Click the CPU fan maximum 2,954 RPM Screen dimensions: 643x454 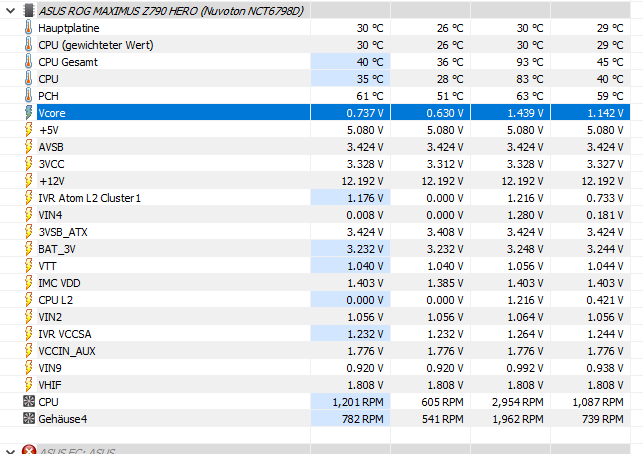click(518, 402)
